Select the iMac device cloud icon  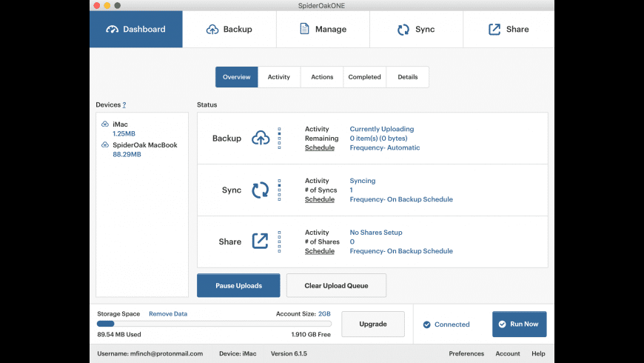(x=105, y=124)
